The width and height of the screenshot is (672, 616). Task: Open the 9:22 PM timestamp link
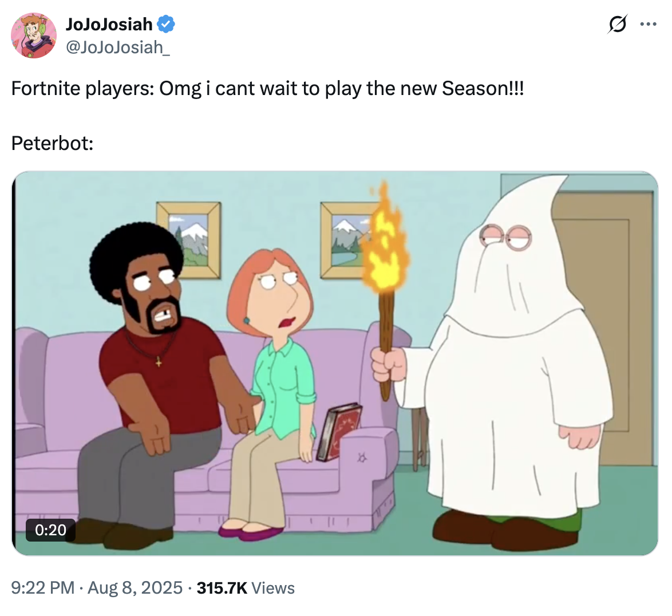coord(42,588)
